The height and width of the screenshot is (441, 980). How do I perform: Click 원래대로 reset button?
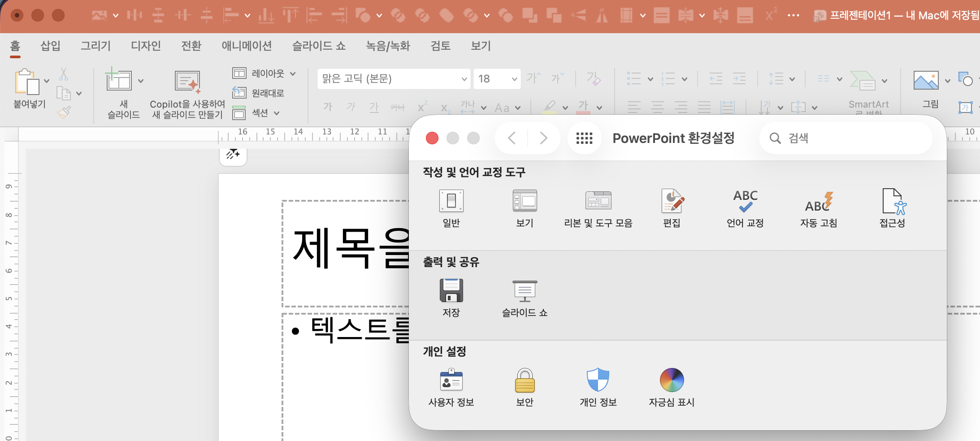click(x=258, y=93)
